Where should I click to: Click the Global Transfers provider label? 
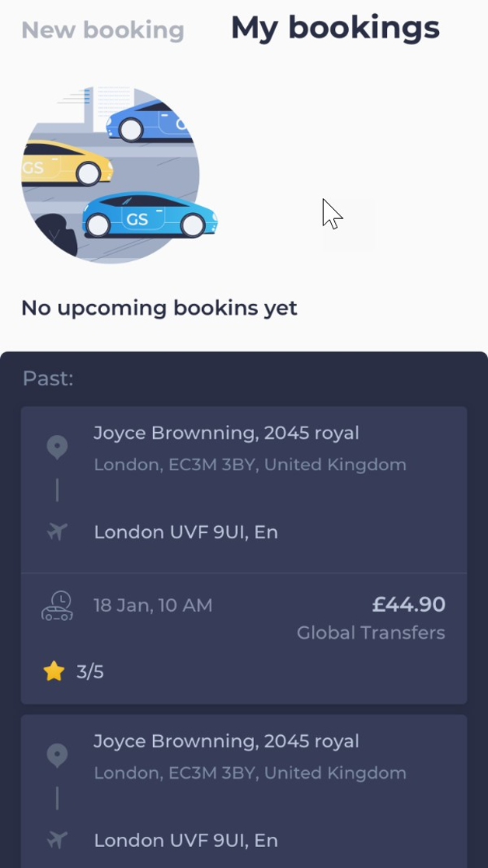[371, 633]
